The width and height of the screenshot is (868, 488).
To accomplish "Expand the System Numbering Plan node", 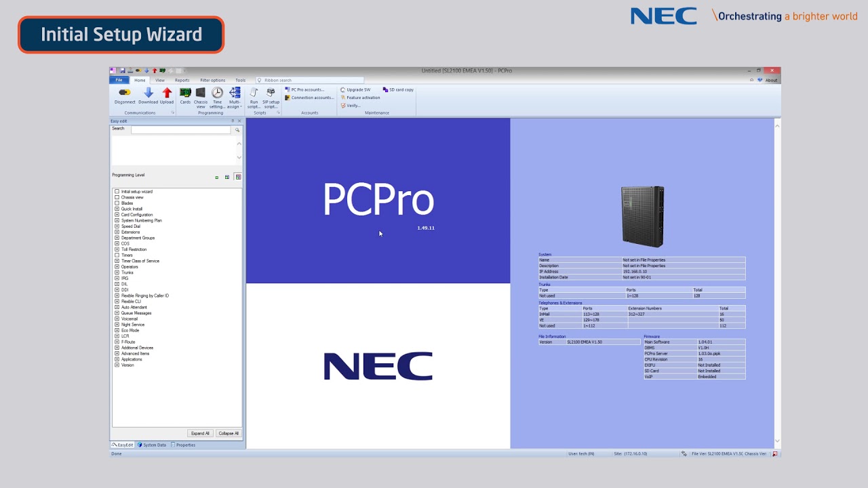I will (x=117, y=220).
